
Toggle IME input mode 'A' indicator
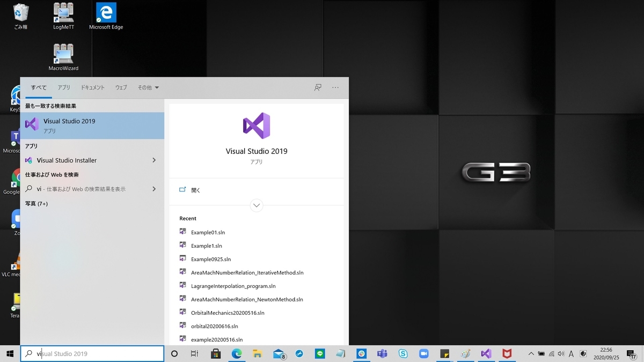coord(571,353)
